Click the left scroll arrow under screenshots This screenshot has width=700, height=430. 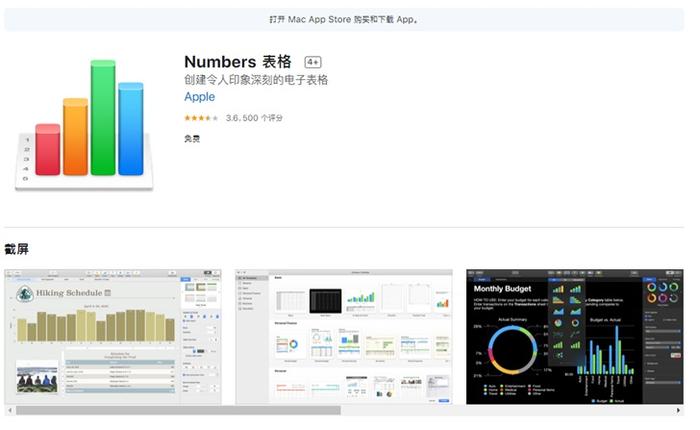[x=10, y=410]
